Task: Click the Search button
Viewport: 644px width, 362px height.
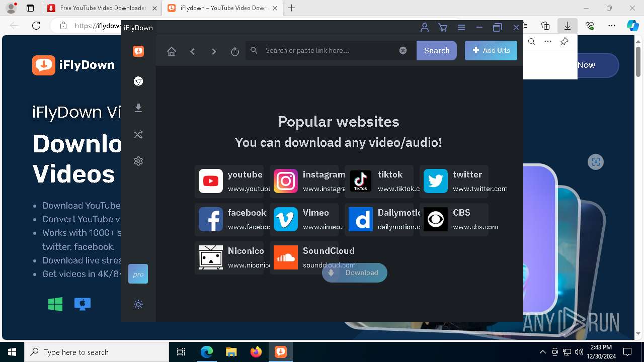Action: coord(437,50)
